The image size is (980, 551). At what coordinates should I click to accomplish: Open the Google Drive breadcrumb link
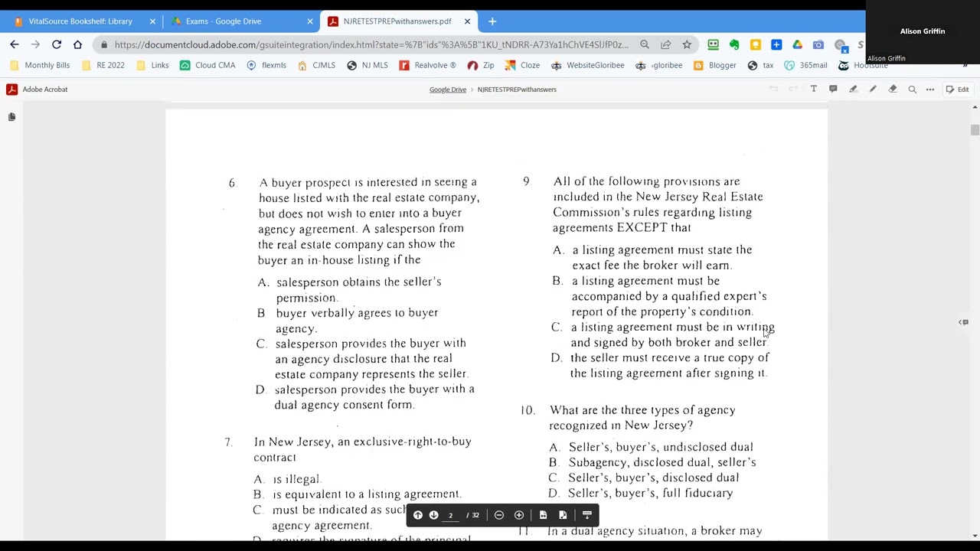click(x=448, y=90)
